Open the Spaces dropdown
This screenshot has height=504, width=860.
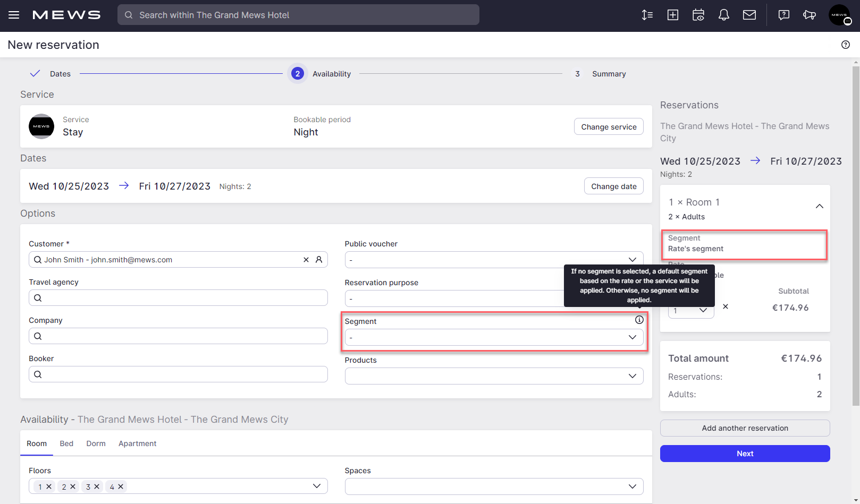(x=494, y=486)
